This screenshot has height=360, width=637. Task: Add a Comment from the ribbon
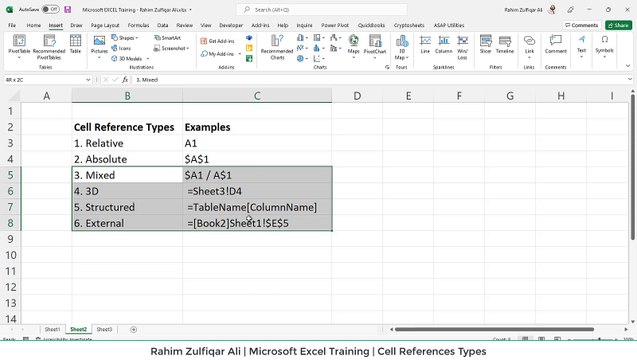click(556, 44)
